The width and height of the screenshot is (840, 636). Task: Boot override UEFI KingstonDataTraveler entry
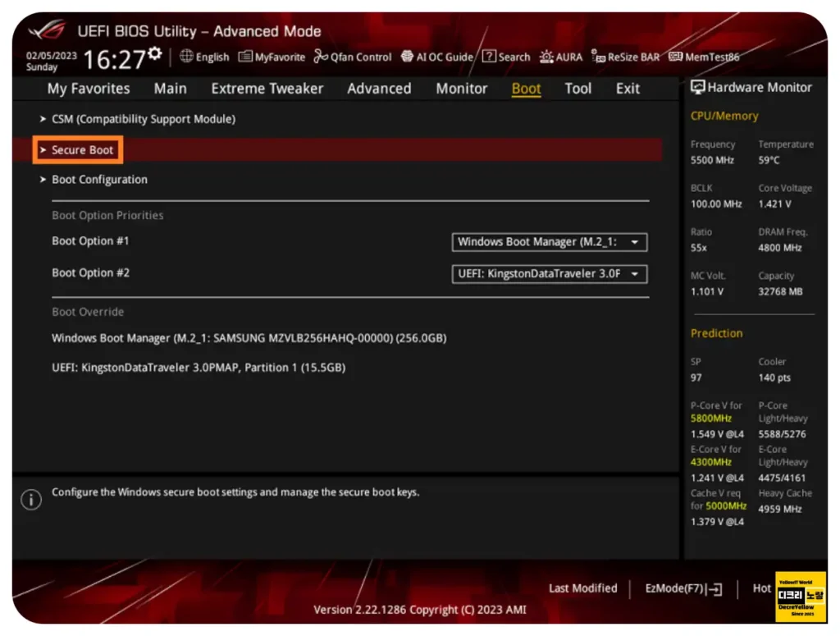tap(199, 368)
